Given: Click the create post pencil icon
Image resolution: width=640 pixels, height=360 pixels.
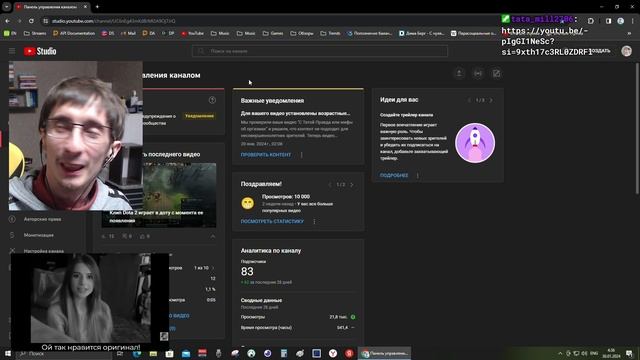Looking at the screenshot, I should pos(496,73).
